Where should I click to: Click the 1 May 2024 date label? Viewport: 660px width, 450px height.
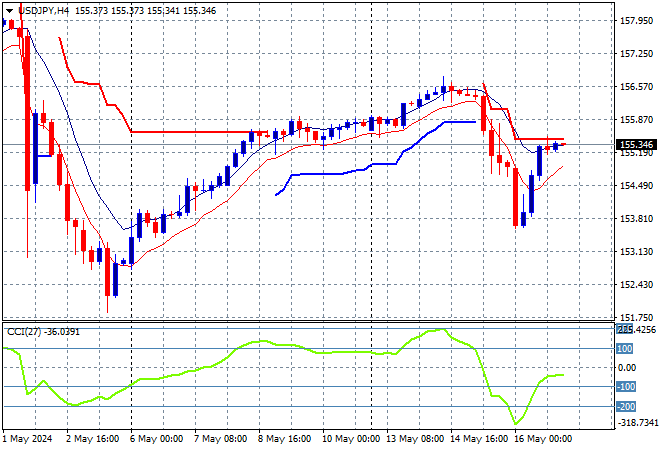tap(27, 439)
